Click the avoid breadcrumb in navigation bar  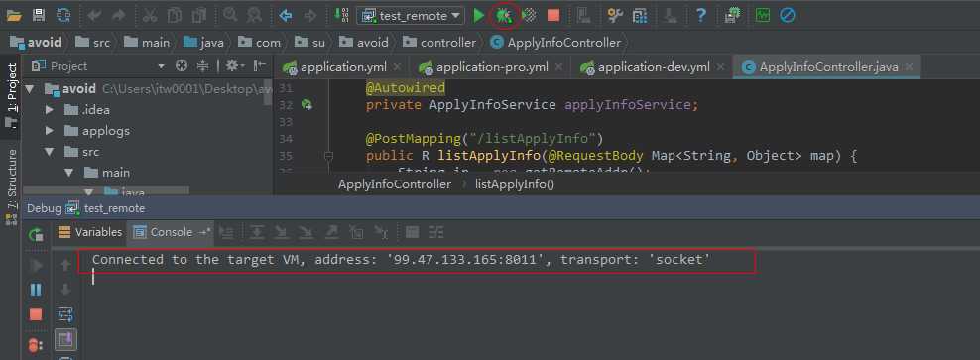tap(37, 42)
